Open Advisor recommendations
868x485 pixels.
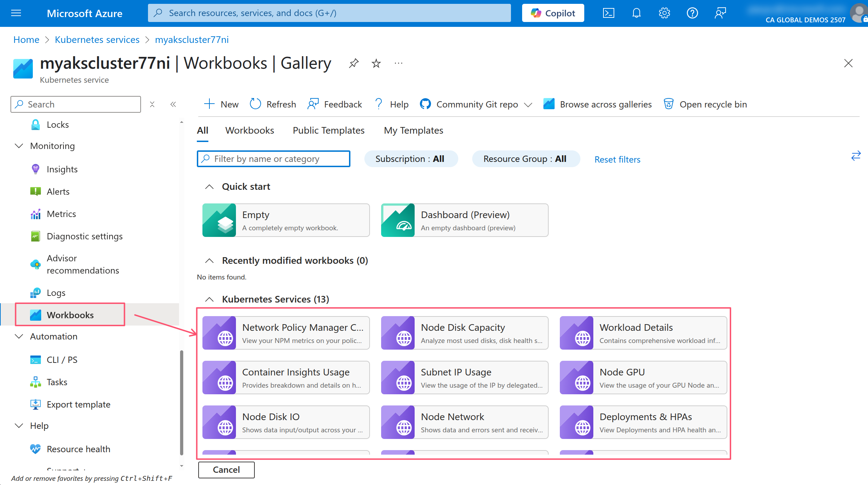[x=83, y=264]
